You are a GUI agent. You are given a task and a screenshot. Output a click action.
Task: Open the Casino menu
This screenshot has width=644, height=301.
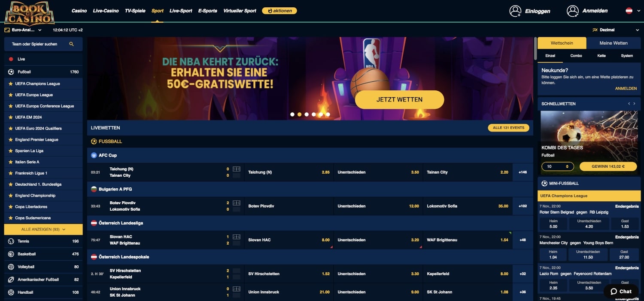79,11
